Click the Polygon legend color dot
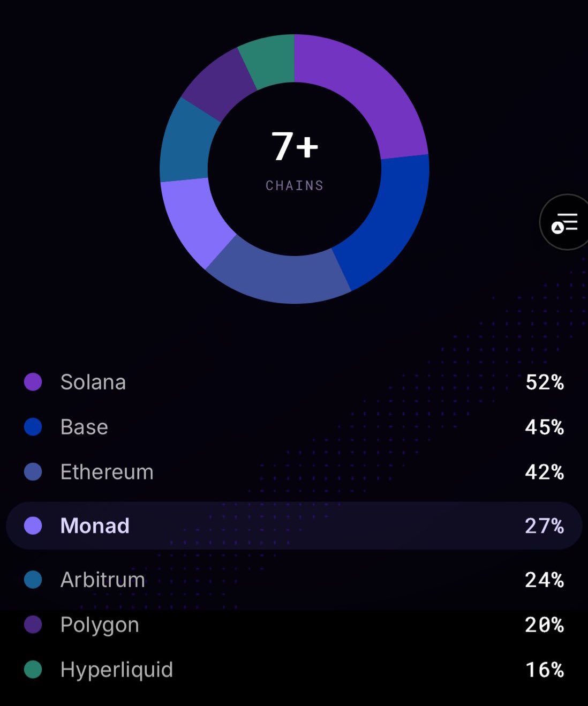This screenshot has height=706, width=588. click(33, 625)
